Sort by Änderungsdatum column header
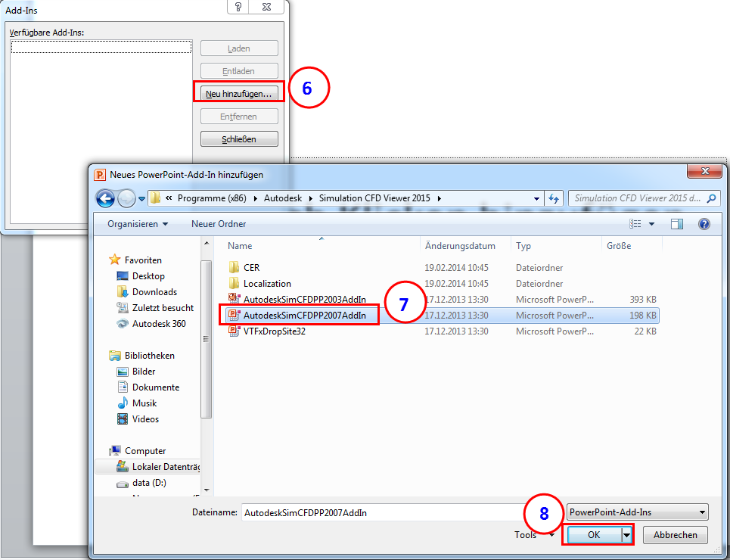Viewport: 730px width, 560px height. coord(465,246)
